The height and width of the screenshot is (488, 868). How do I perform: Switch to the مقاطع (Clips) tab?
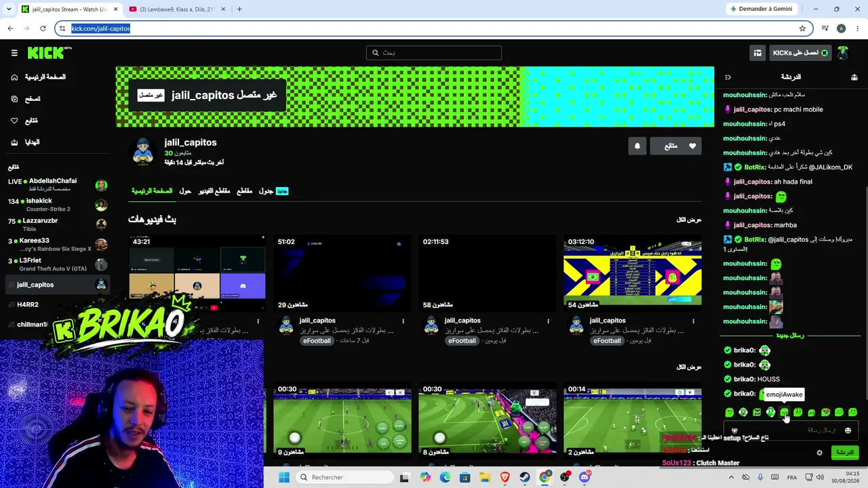(x=244, y=191)
